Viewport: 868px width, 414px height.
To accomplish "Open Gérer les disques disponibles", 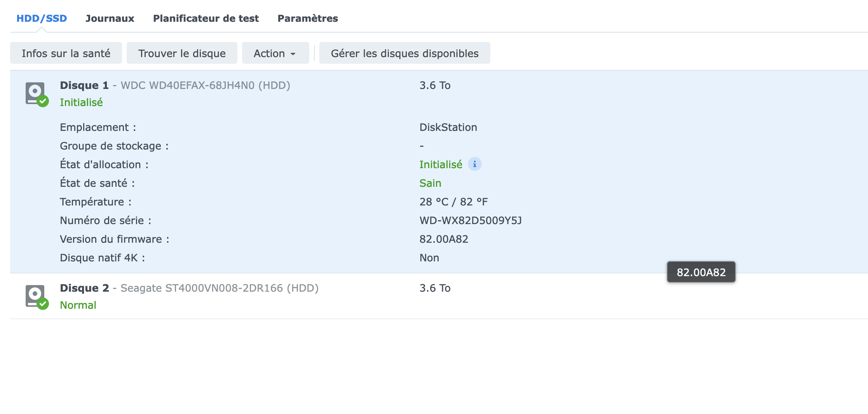I will (x=404, y=53).
